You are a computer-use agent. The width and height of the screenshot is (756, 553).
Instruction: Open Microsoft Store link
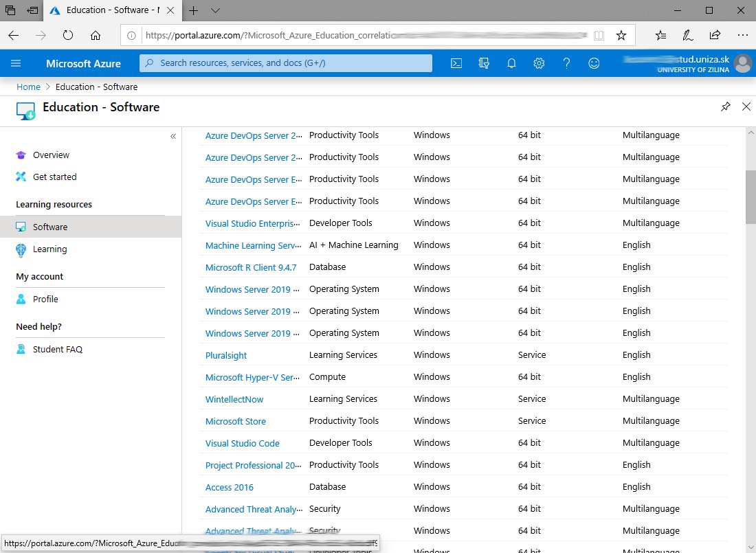[x=235, y=421]
